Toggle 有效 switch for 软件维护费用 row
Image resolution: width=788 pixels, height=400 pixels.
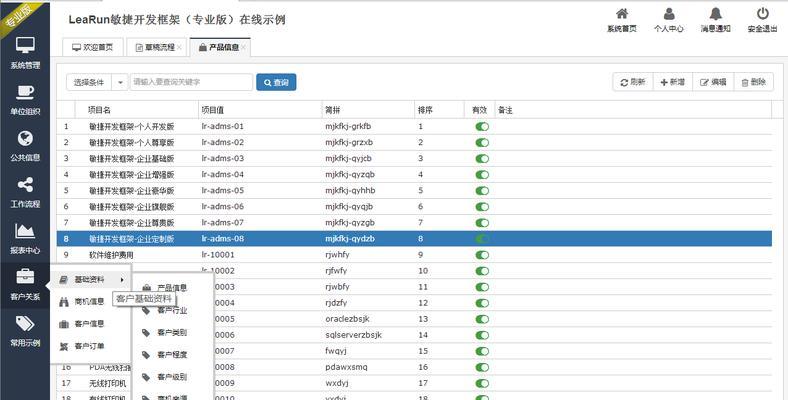(481, 255)
